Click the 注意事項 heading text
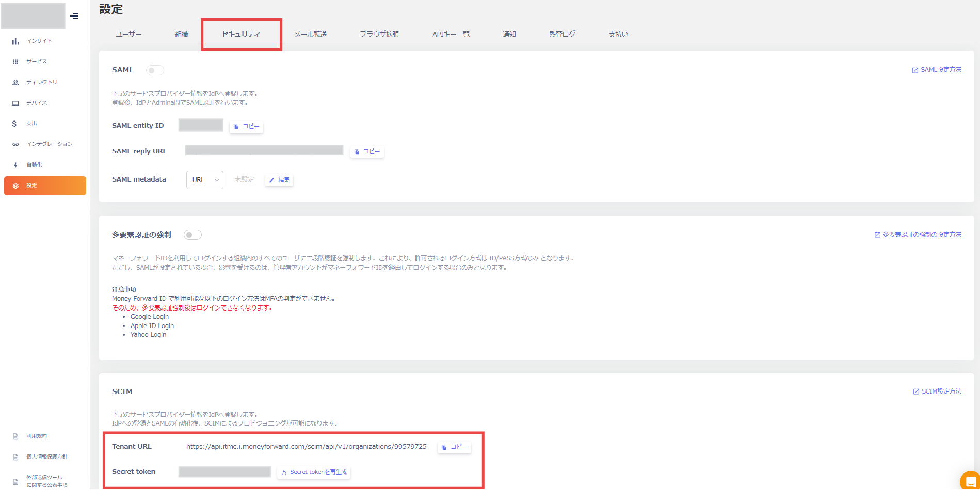 click(x=124, y=290)
